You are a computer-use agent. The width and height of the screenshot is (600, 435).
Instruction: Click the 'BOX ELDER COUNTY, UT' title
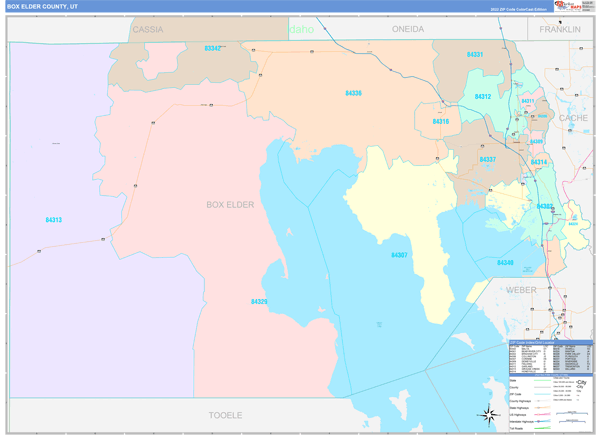coord(42,7)
